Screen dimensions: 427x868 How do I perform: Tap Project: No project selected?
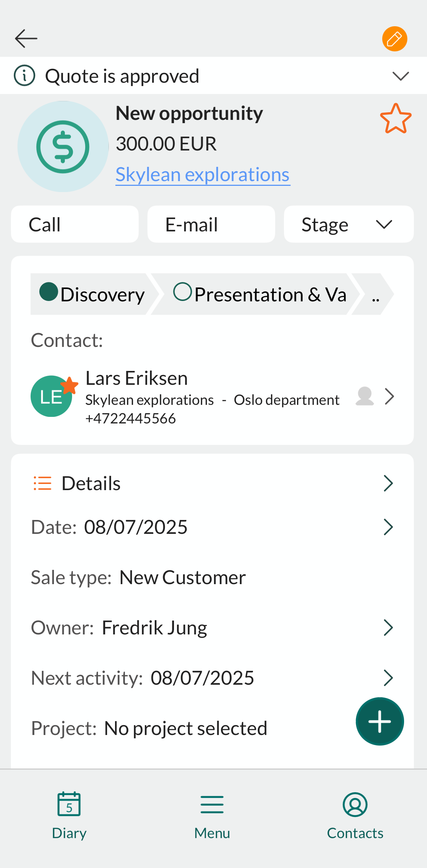pyautogui.click(x=149, y=728)
